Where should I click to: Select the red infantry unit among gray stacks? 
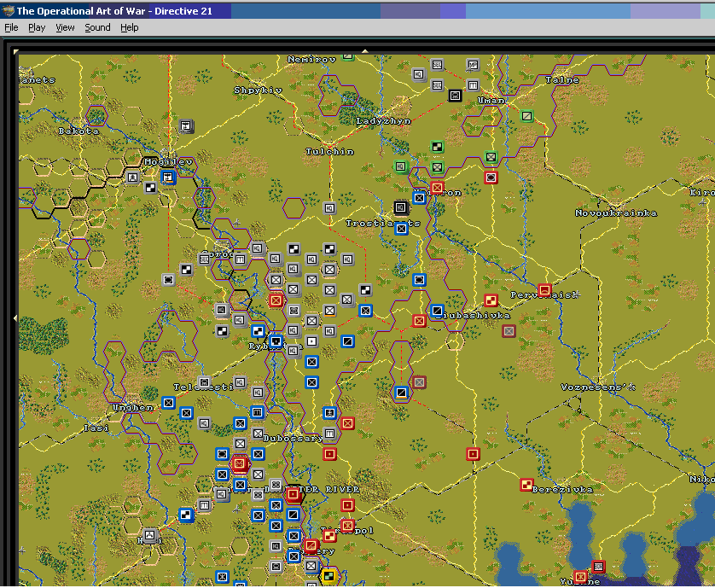[x=276, y=300]
